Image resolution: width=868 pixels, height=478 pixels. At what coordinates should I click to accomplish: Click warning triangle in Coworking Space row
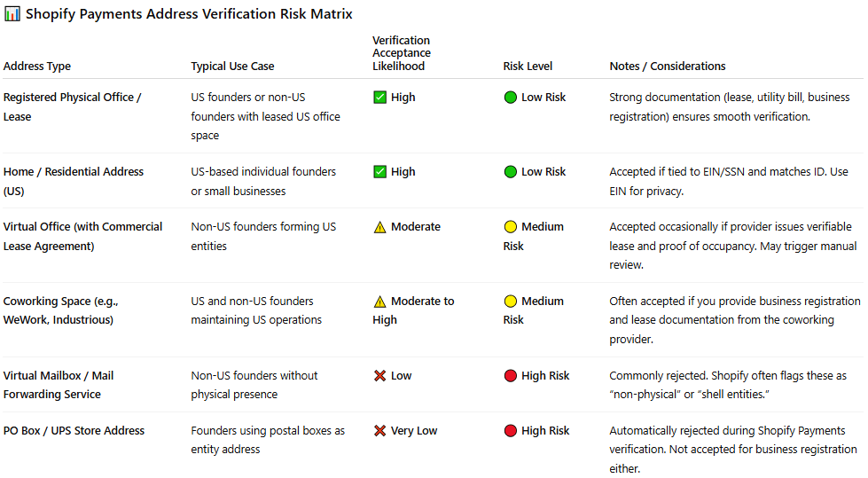click(379, 302)
